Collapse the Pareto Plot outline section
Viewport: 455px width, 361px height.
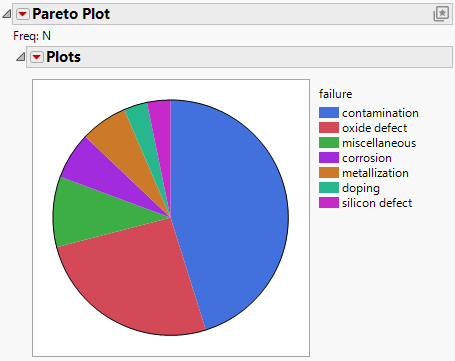click(x=7, y=14)
